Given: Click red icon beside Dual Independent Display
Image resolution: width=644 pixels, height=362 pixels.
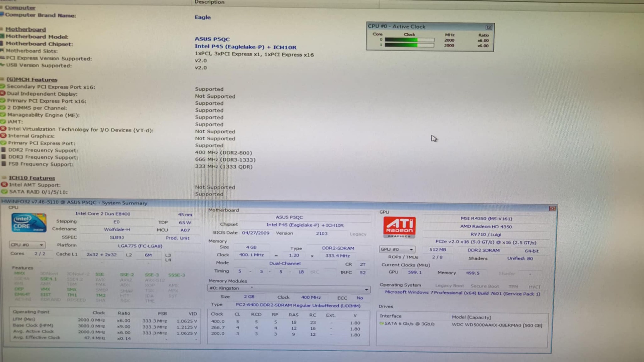Looking at the screenshot, I should 3,94.
